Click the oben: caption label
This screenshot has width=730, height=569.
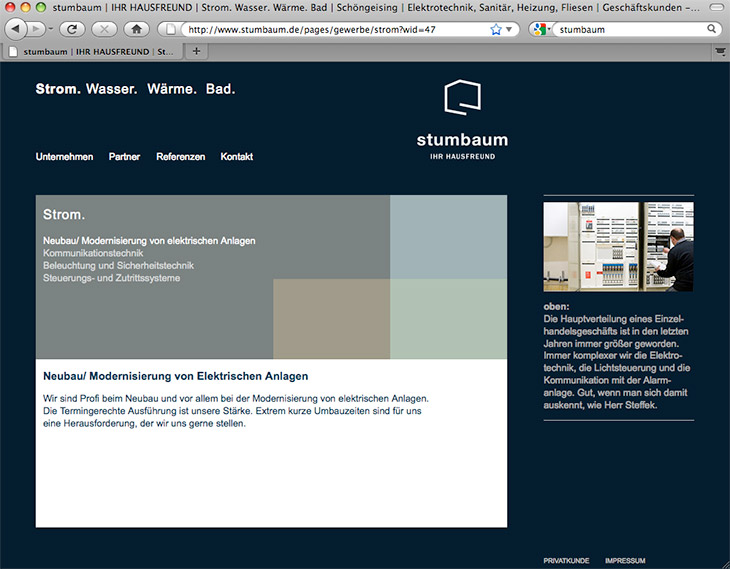[556, 306]
